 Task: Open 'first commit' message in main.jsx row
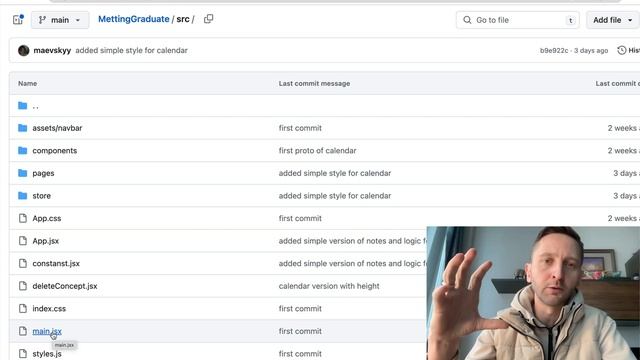pos(300,331)
